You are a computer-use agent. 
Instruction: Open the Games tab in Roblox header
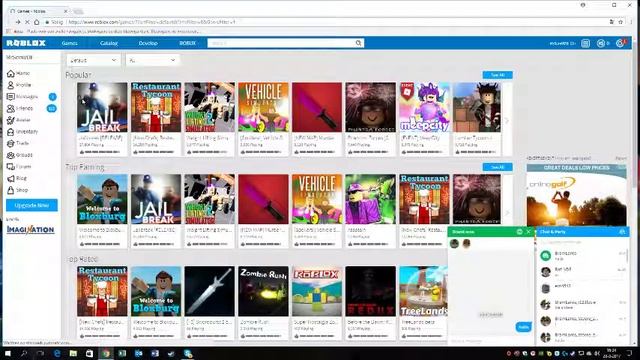(x=69, y=43)
